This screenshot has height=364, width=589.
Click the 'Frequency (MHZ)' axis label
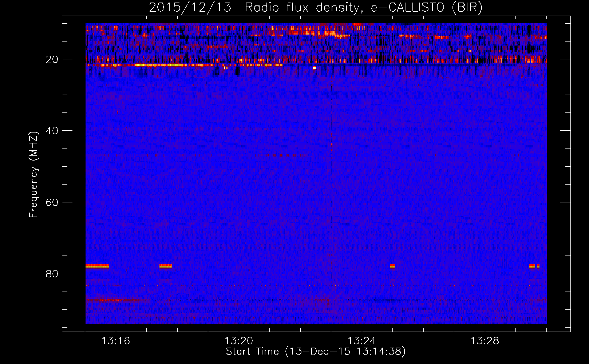(33, 175)
